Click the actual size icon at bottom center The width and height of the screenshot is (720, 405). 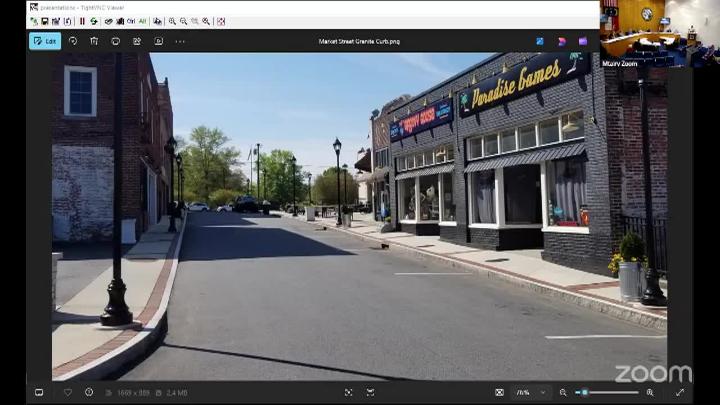click(x=370, y=393)
